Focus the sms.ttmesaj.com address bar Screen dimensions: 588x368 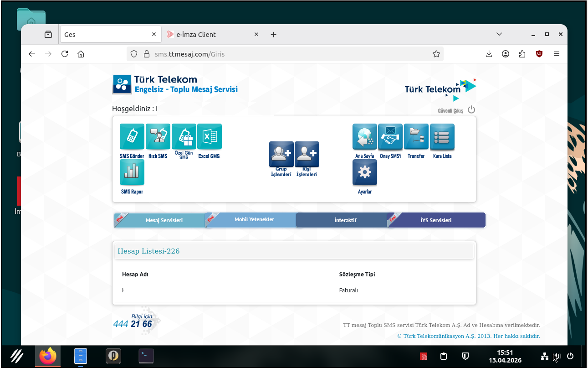tap(285, 54)
